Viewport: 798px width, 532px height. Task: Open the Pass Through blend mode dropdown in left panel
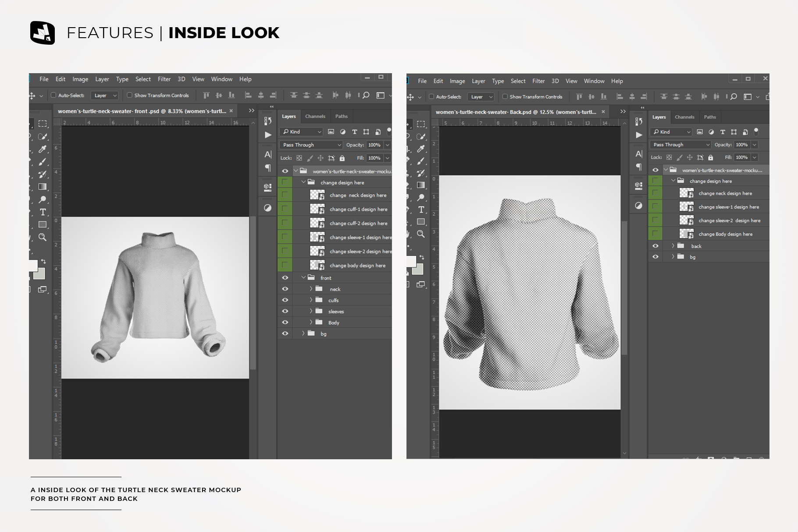(311, 145)
